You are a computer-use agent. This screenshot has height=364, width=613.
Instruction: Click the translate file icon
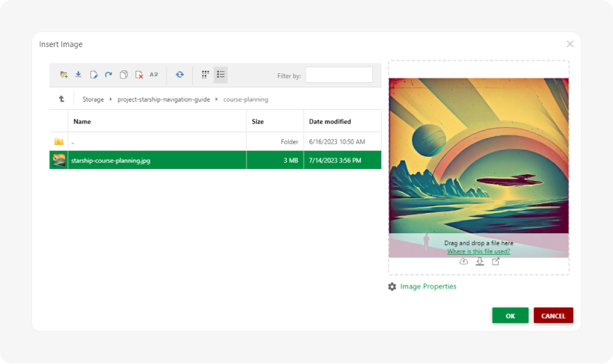pos(154,74)
